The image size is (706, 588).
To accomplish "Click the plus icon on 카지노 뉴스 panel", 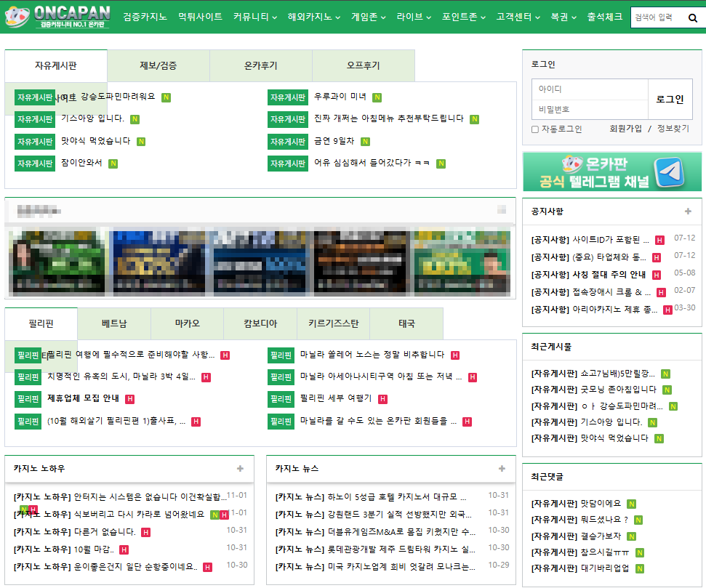I will tap(501, 469).
